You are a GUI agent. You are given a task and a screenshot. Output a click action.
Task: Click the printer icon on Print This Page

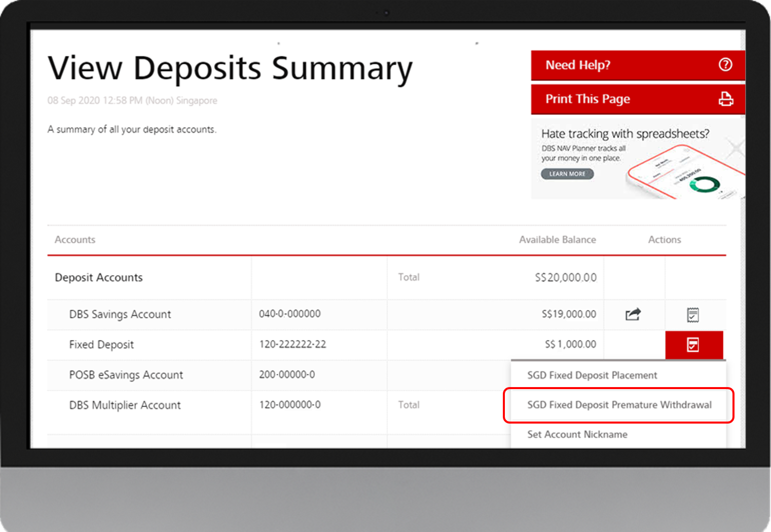click(725, 99)
